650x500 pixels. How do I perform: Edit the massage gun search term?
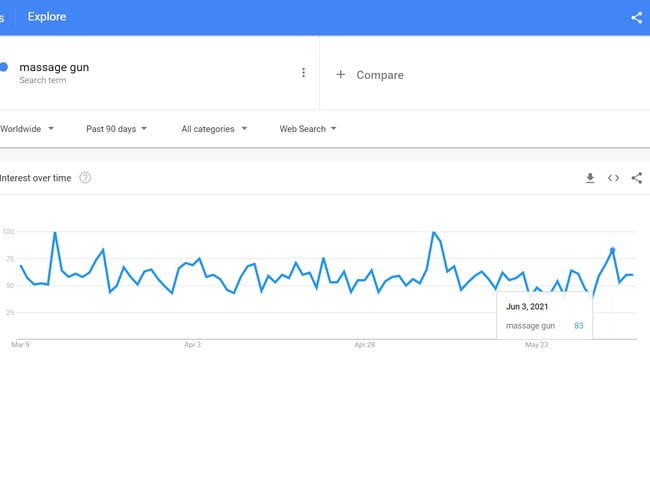[x=53, y=67]
